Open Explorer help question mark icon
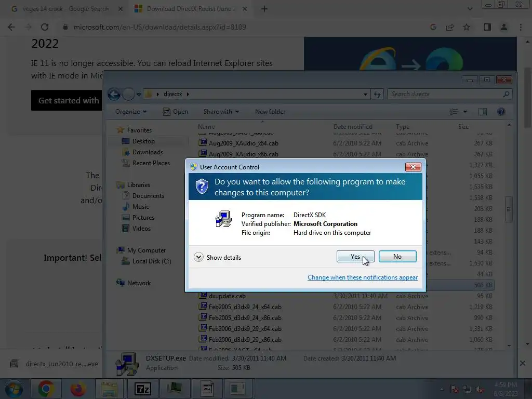This screenshot has width=532, height=399. click(501, 112)
